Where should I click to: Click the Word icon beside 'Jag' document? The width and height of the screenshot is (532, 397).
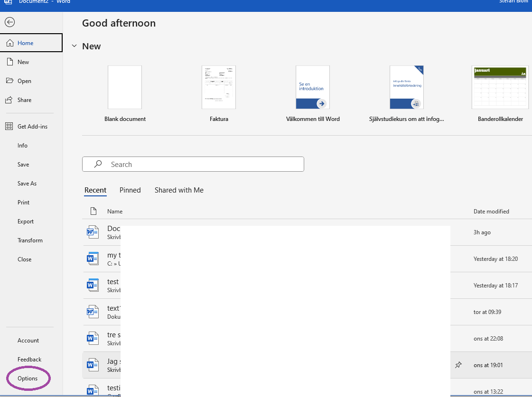[x=93, y=365]
